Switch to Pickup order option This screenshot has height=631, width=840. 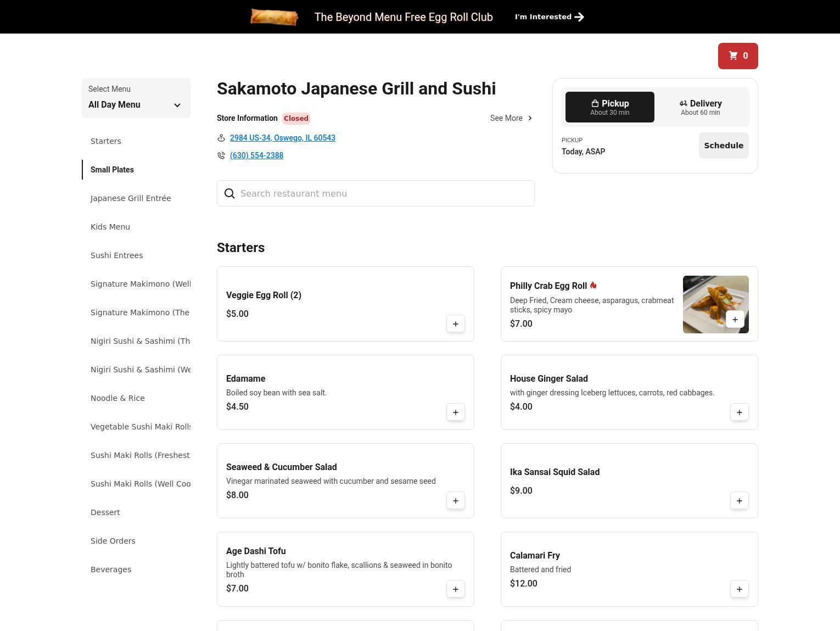click(x=609, y=107)
